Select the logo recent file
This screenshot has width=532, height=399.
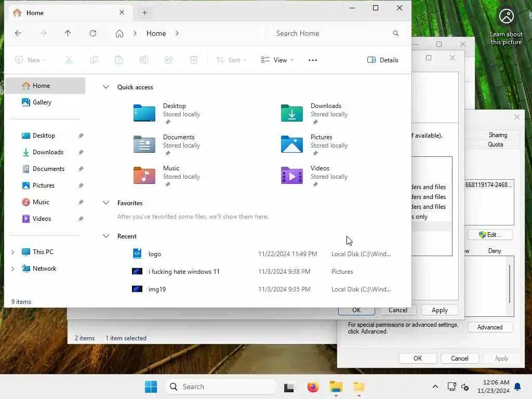[261, 254]
